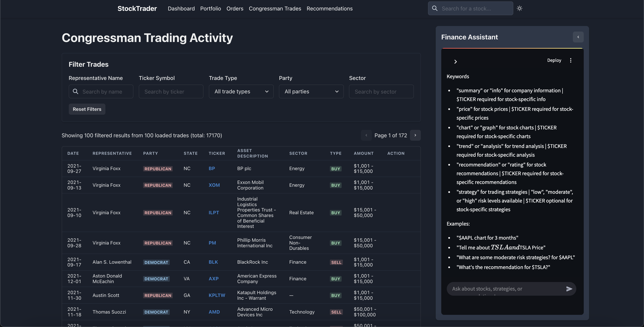The width and height of the screenshot is (644, 327).
Task: Focus the Search by ticker field
Action: [x=171, y=92]
